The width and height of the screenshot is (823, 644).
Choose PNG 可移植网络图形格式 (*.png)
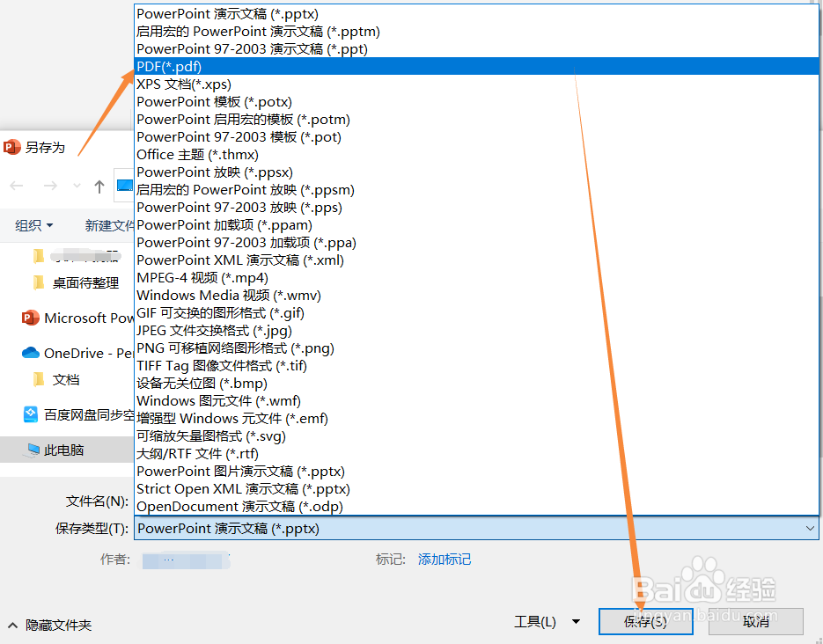click(476, 348)
